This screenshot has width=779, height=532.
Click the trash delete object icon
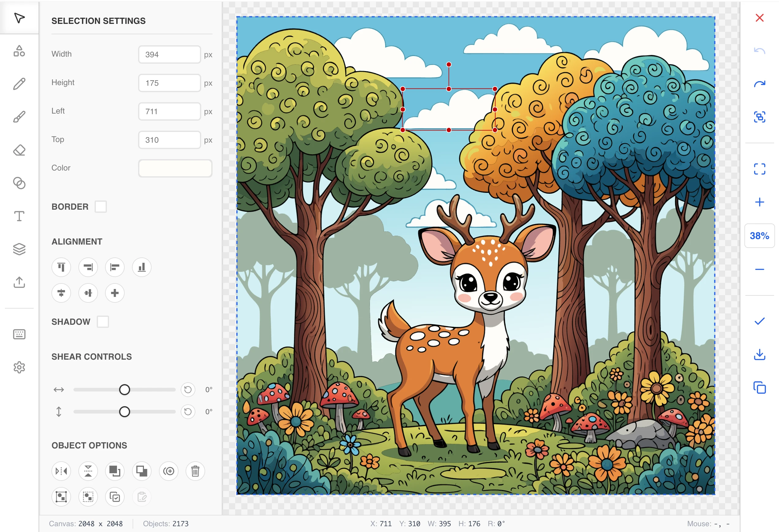point(195,471)
